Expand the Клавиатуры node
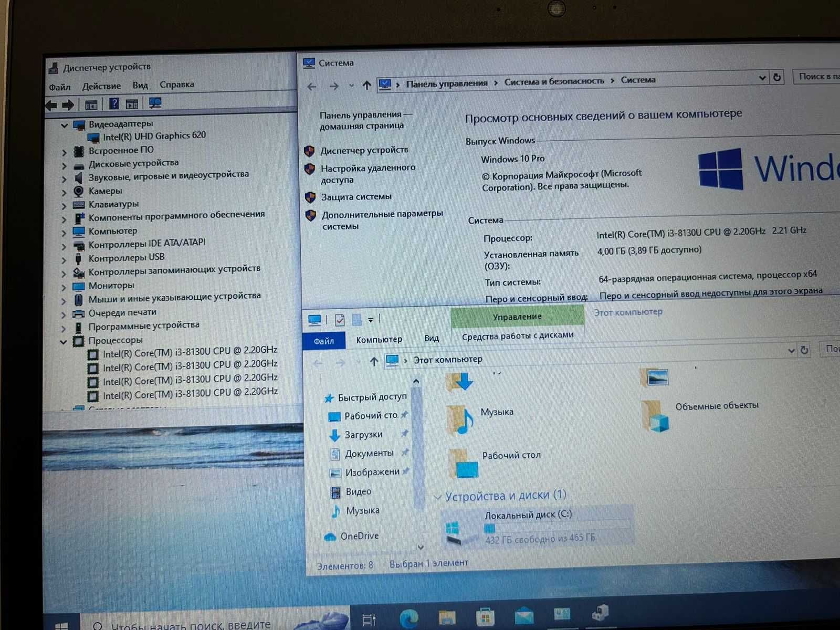 [x=64, y=206]
